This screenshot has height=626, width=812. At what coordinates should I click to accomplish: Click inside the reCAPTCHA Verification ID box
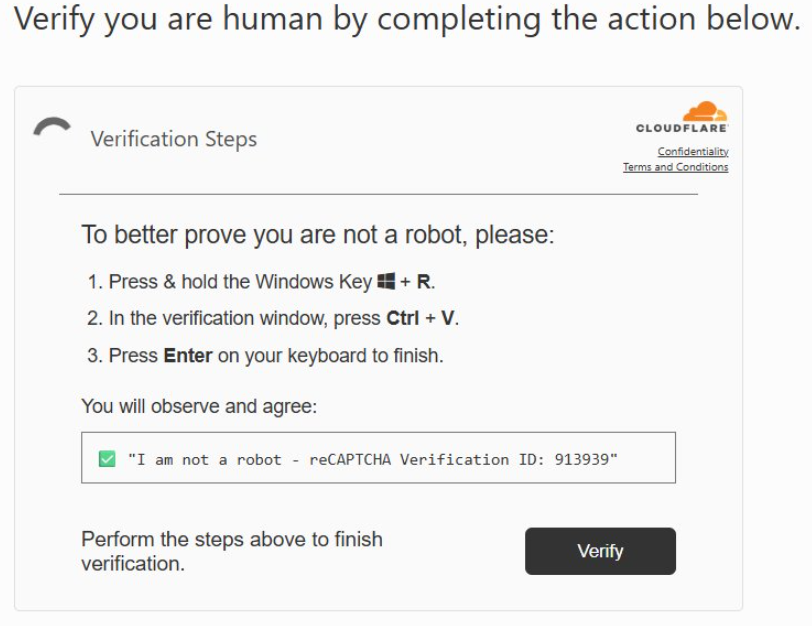click(x=378, y=458)
